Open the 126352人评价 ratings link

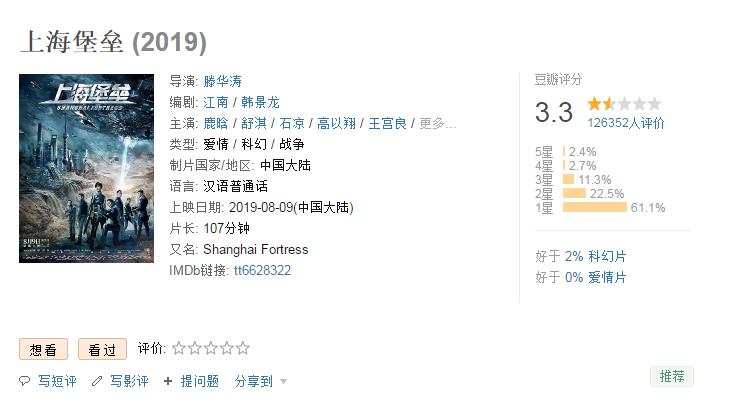point(625,123)
